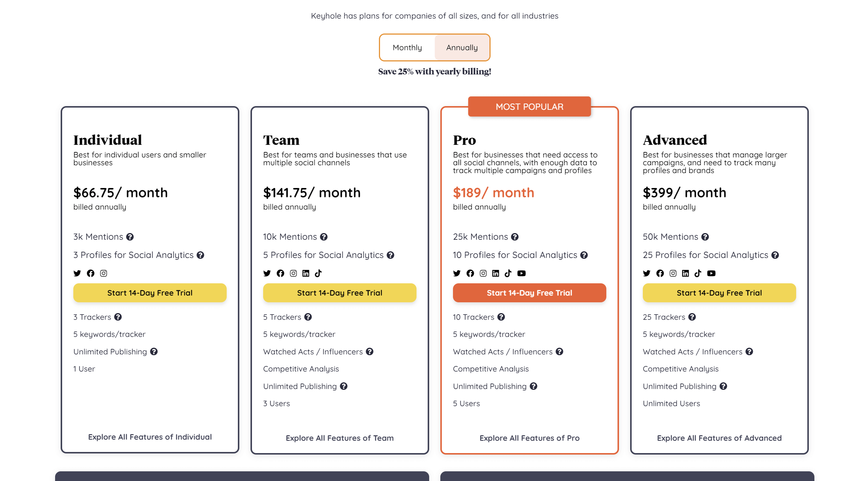This screenshot has height=481, width=868.
Task: Open Explore All Features of Advanced
Action: (x=719, y=438)
